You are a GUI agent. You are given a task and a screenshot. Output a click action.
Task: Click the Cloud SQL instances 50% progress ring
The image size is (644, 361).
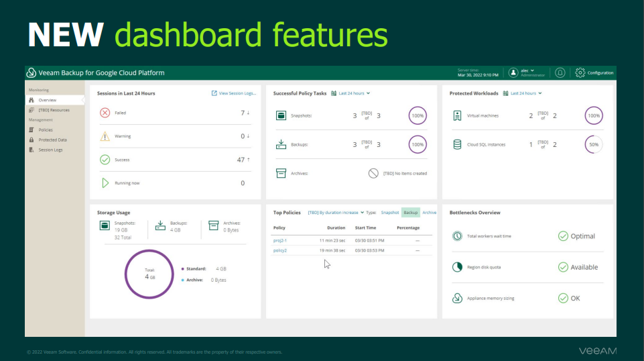point(594,144)
